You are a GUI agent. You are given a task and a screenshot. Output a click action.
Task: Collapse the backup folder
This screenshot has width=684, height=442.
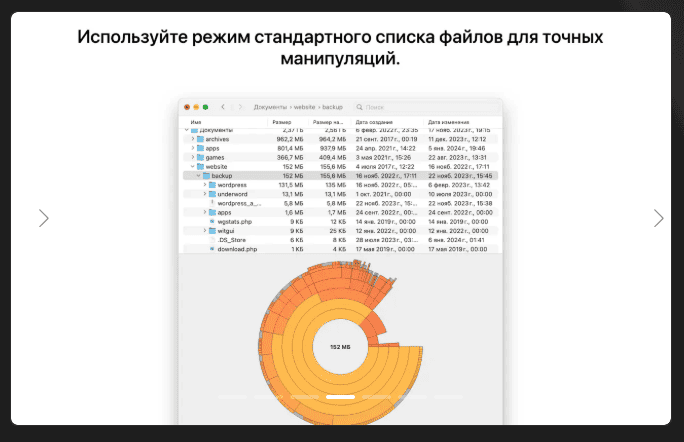point(198,176)
